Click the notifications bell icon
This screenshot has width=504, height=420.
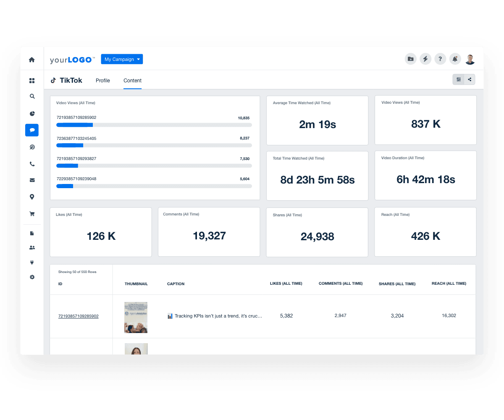455,59
